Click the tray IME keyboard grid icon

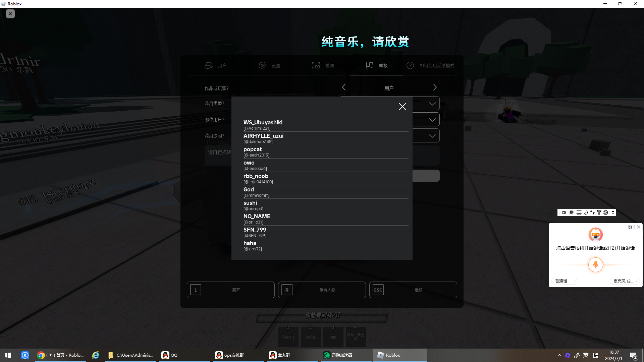click(596, 355)
